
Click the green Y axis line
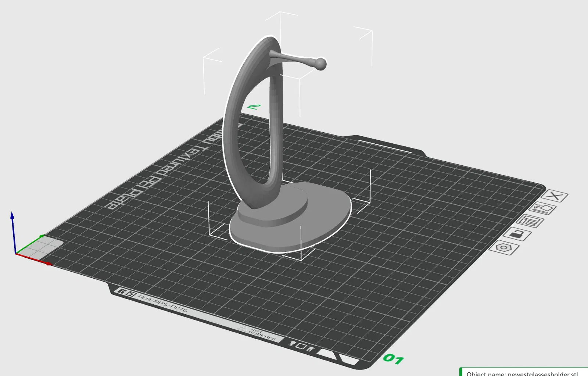point(30,244)
